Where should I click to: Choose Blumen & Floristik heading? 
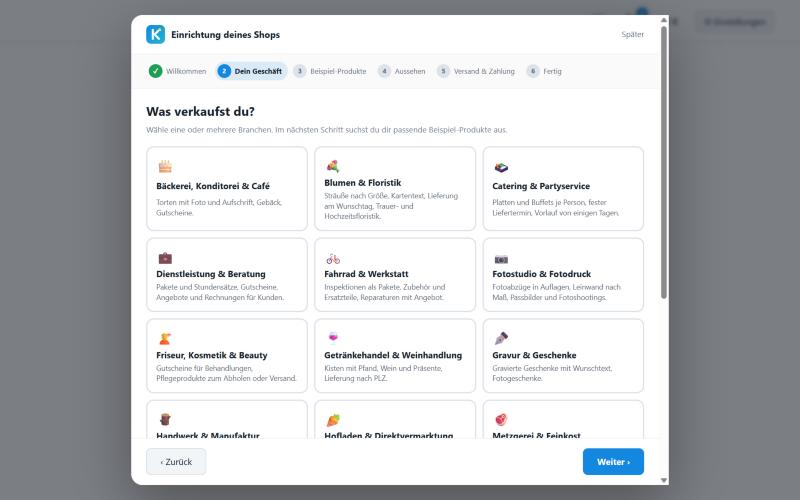(363, 183)
